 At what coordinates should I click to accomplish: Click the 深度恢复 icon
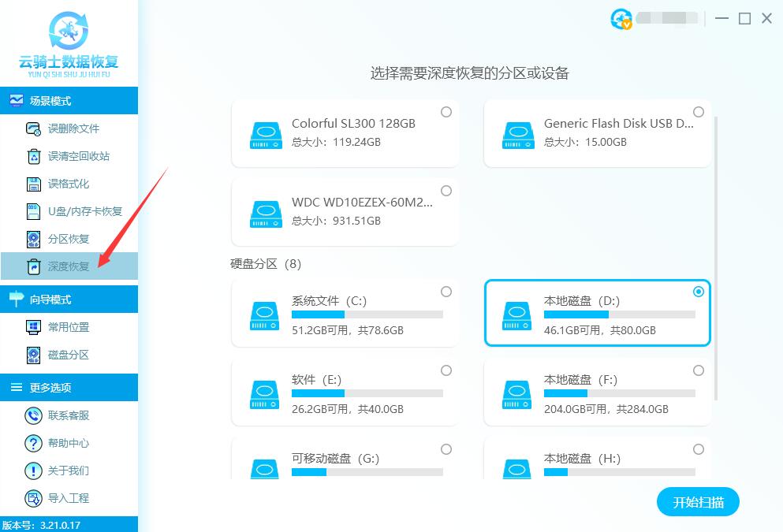33,266
